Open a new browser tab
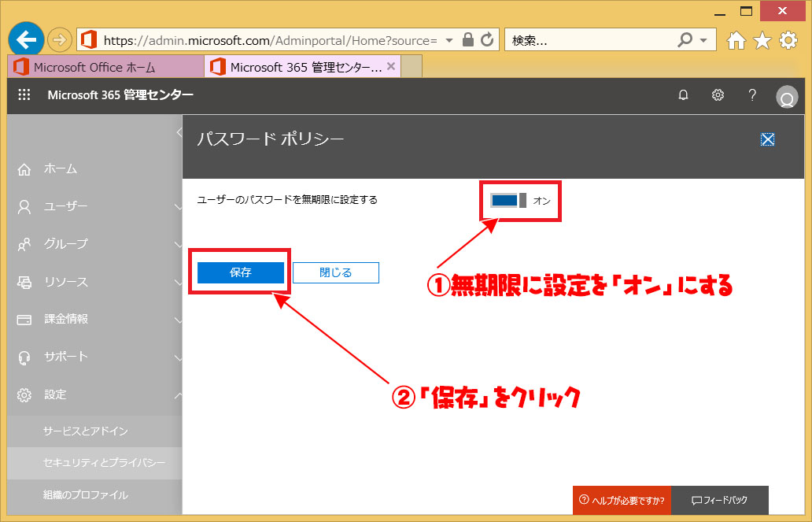This screenshot has width=812, height=522. point(412,67)
